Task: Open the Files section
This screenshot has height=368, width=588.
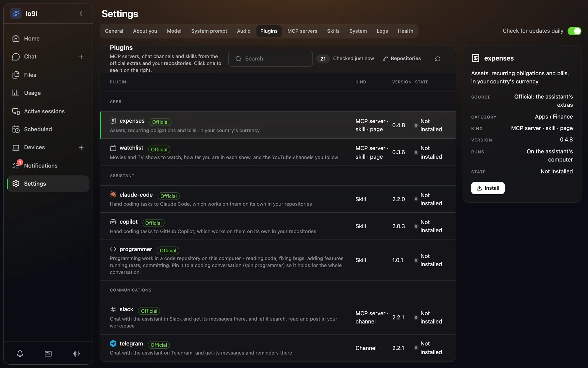Action: point(48,75)
